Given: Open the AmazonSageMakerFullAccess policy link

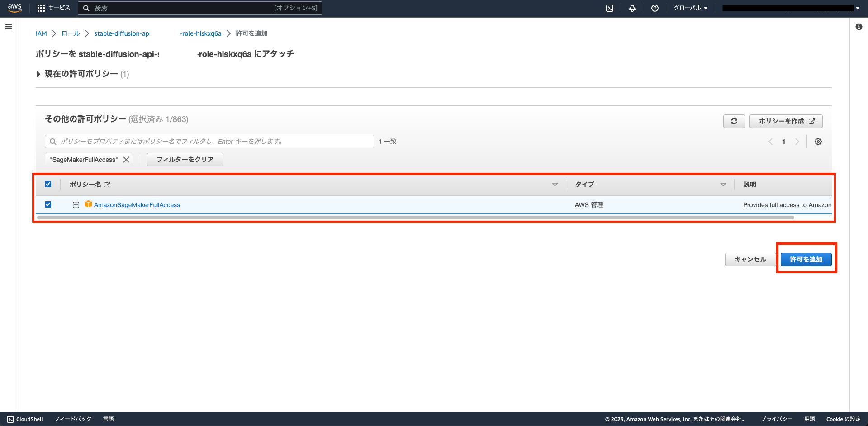Looking at the screenshot, I should coord(137,205).
